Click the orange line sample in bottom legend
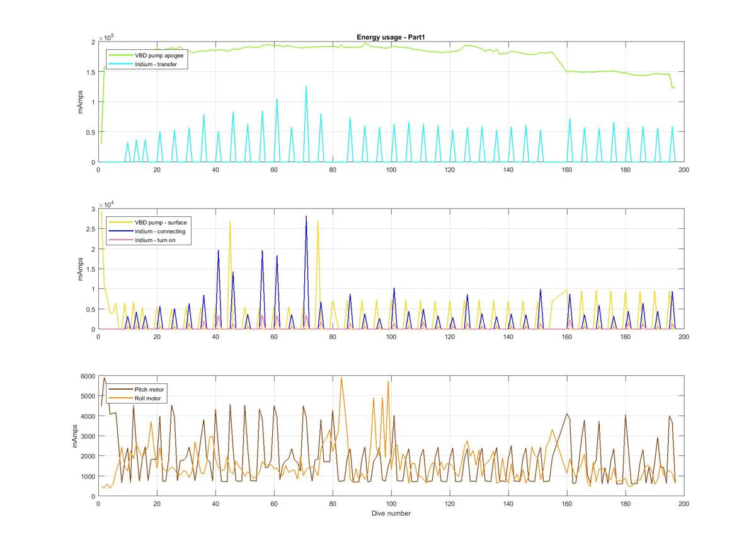The height and width of the screenshot is (558, 756). (121, 398)
